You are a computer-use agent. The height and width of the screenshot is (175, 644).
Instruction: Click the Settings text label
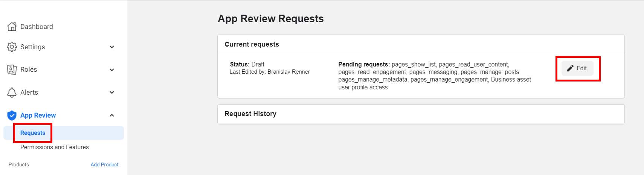click(32, 47)
